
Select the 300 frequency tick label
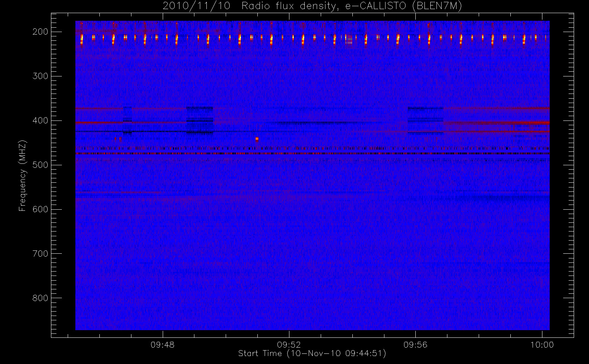(x=40, y=76)
